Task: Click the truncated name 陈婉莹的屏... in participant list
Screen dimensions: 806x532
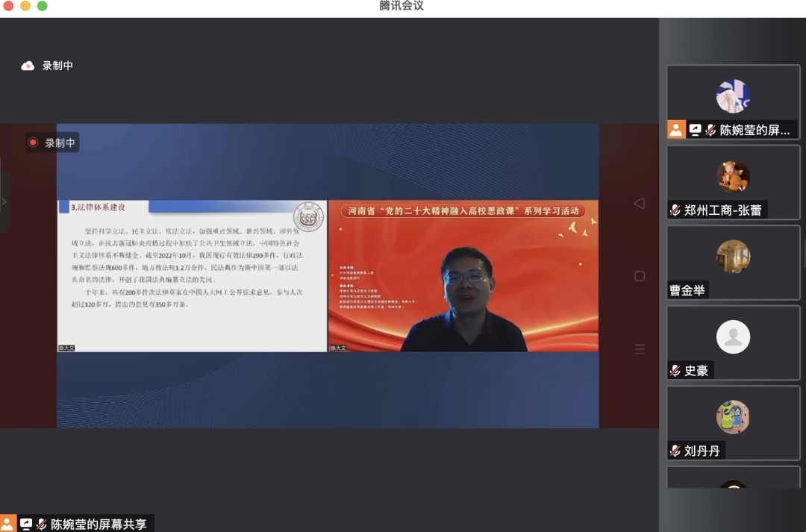Action: pyautogui.click(x=755, y=130)
